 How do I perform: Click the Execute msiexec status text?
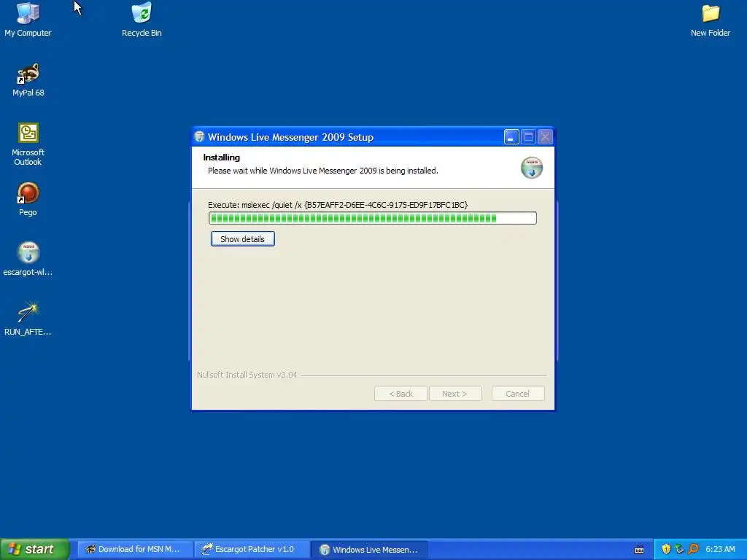[x=338, y=205]
